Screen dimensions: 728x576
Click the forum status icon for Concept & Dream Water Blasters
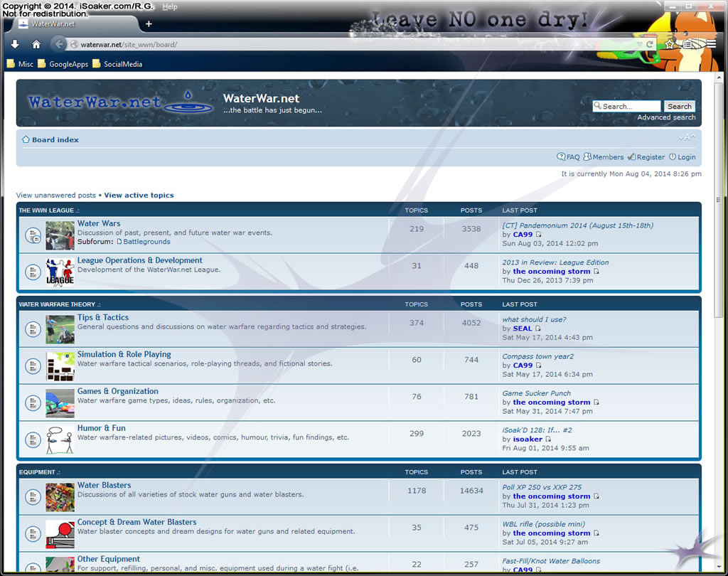[33, 534]
